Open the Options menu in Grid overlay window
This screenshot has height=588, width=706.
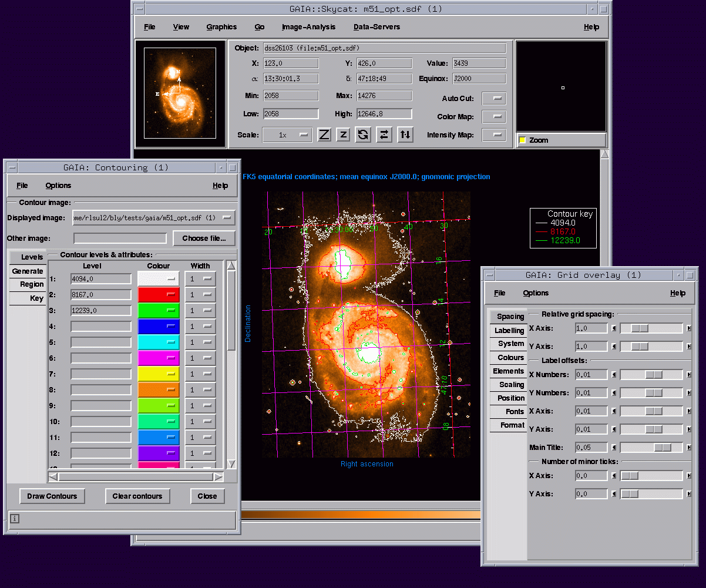[x=536, y=293]
